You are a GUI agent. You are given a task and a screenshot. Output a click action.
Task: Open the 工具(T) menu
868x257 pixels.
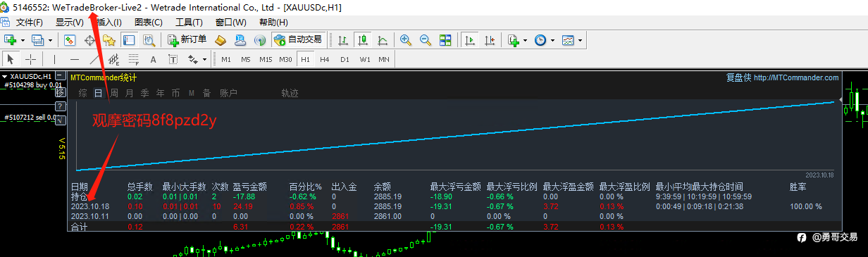pyautogui.click(x=189, y=23)
